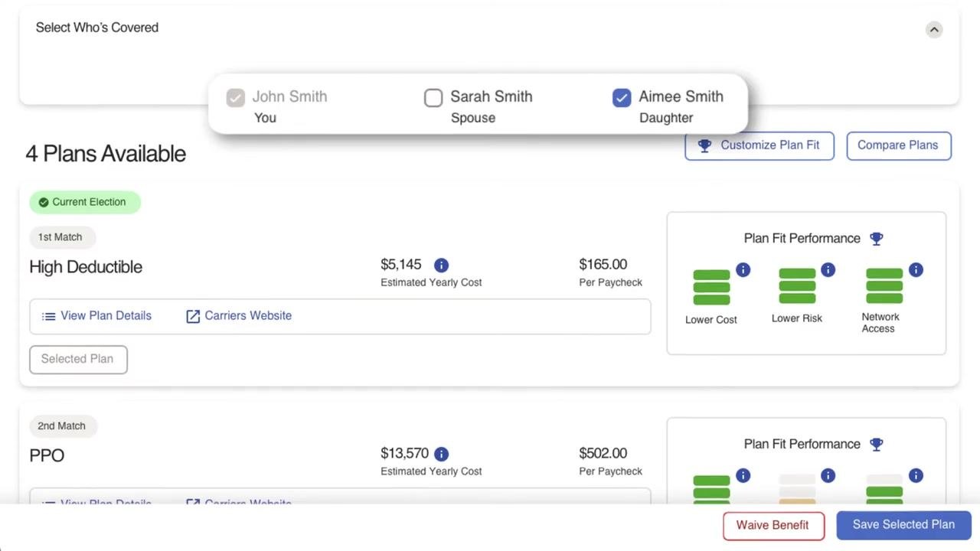Click the list icon beside View Plan Details
980x551 pixels.
(x=49, y=316)
